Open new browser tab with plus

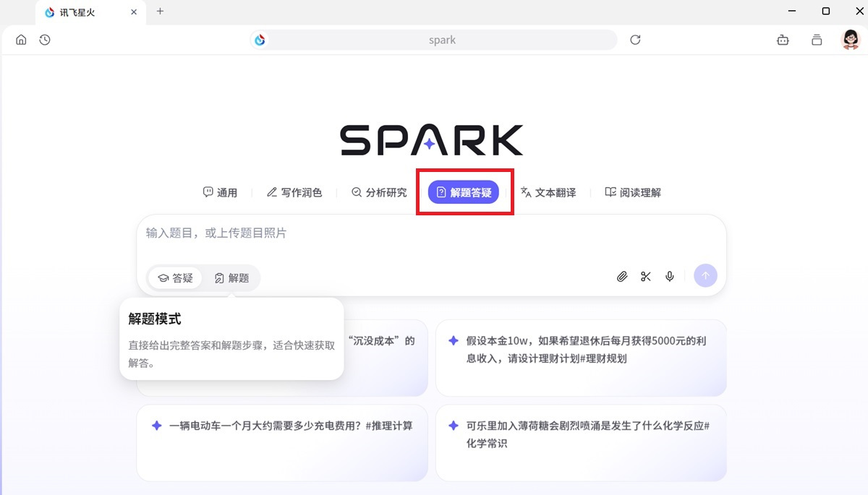(160, 12)
